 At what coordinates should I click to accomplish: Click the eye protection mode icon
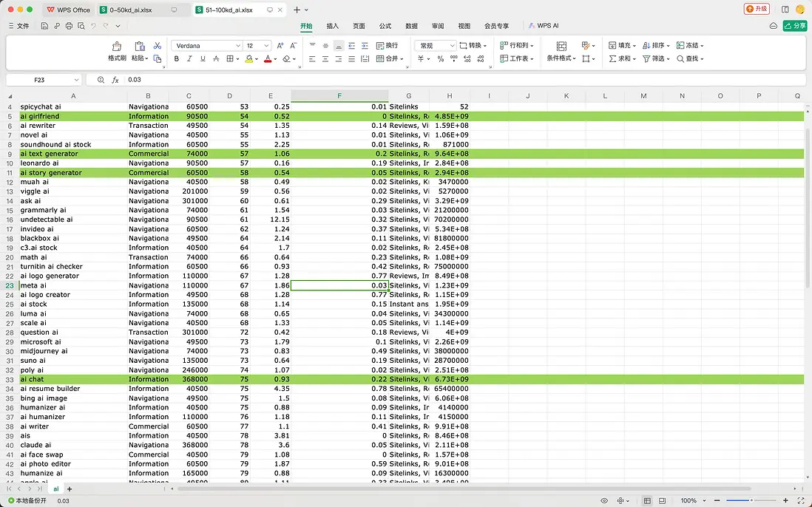pyautogui.click(x=603, y=501)
